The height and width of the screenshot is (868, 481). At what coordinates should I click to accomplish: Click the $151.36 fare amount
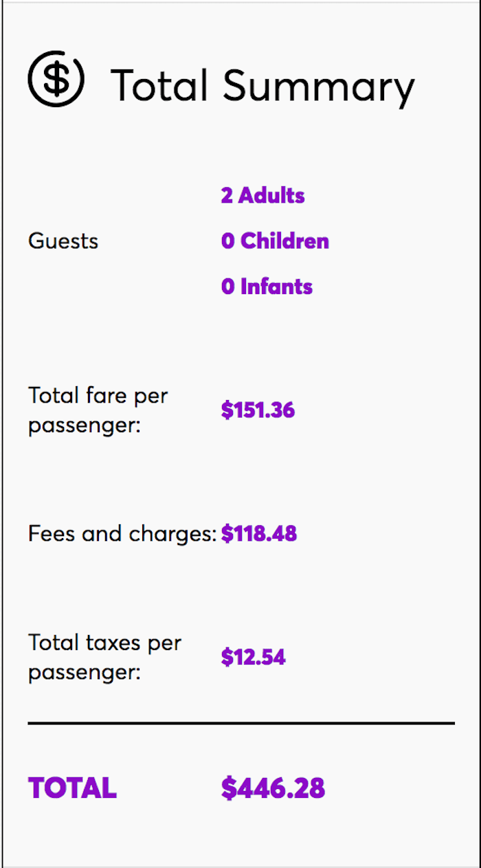(x=258, y=410)
